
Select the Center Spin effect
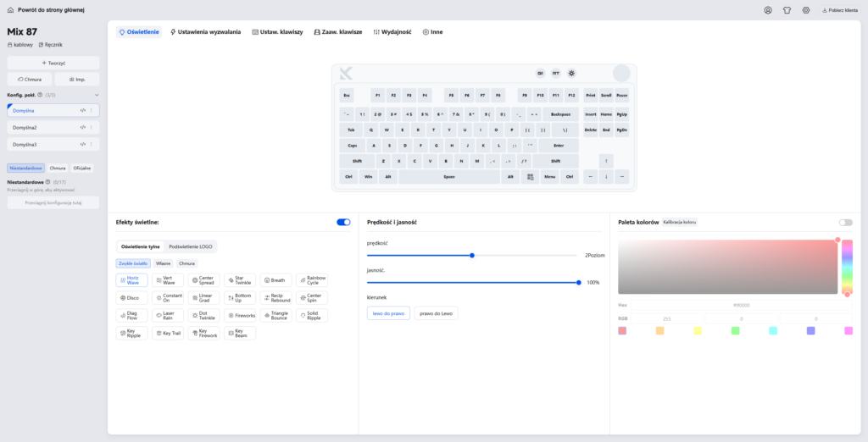pyautogui.click(x=312, y=297)
